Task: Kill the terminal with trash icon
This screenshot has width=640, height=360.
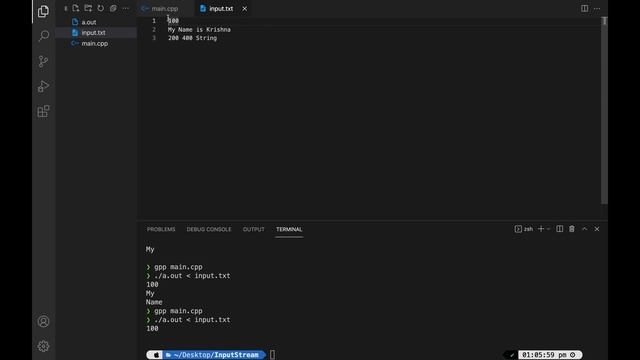Action: point(572,229)
